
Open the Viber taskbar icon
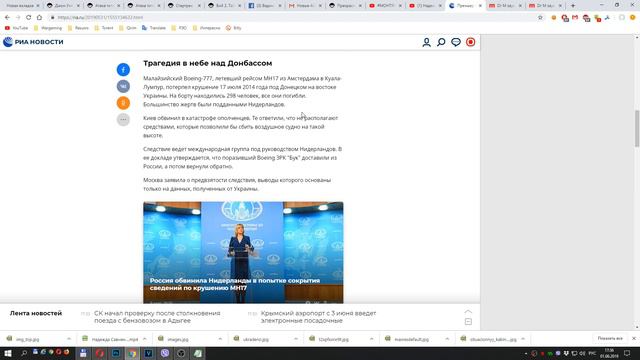165,353
